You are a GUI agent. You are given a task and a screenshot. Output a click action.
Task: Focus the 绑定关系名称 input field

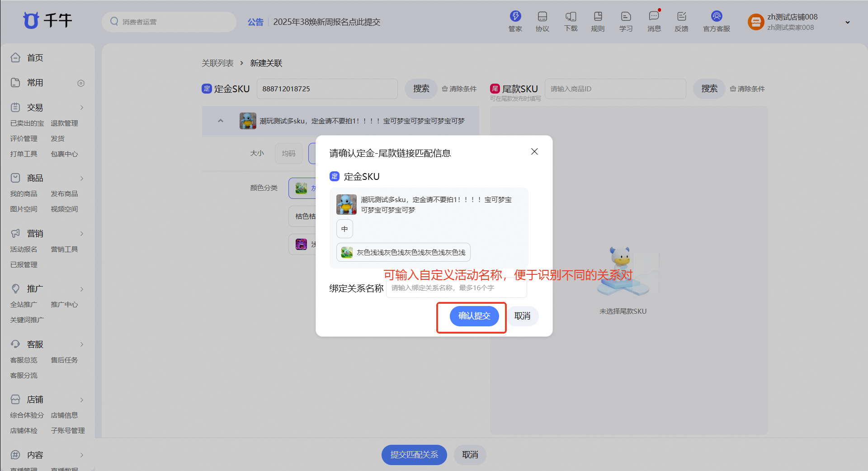(457, 288)
